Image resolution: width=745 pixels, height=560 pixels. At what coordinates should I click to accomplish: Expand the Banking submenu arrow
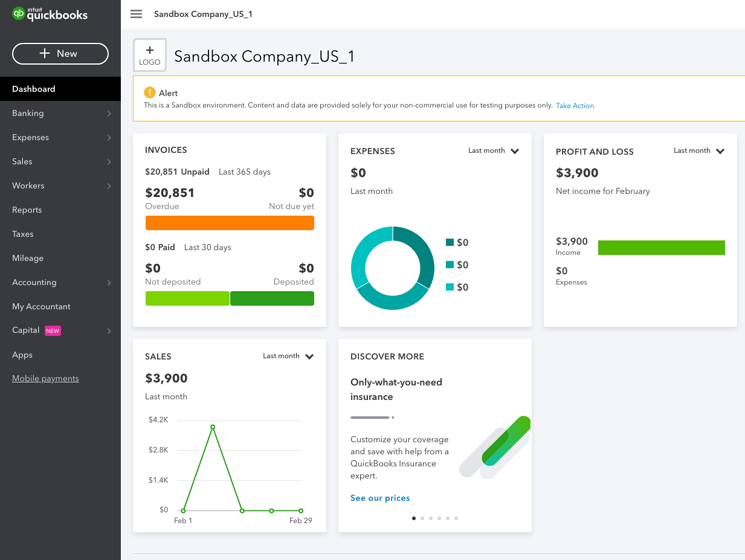pyautogui.click(x=109, y=114)
